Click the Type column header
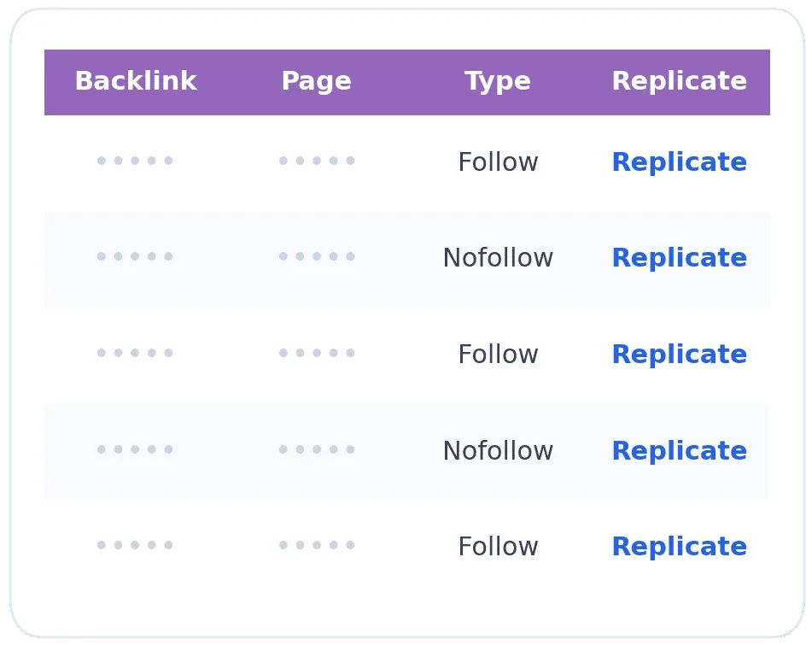This screenshot has height=645, width=812. pos(497,81)
